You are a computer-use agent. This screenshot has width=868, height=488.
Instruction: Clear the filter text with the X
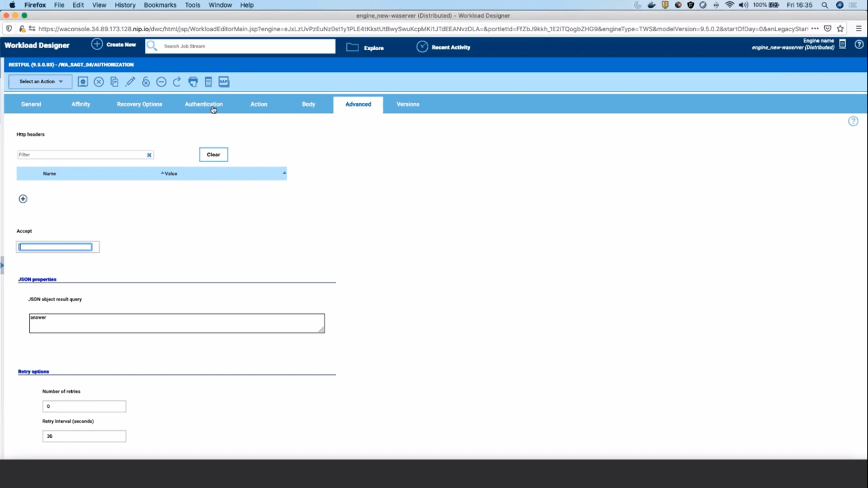[149, 155]
